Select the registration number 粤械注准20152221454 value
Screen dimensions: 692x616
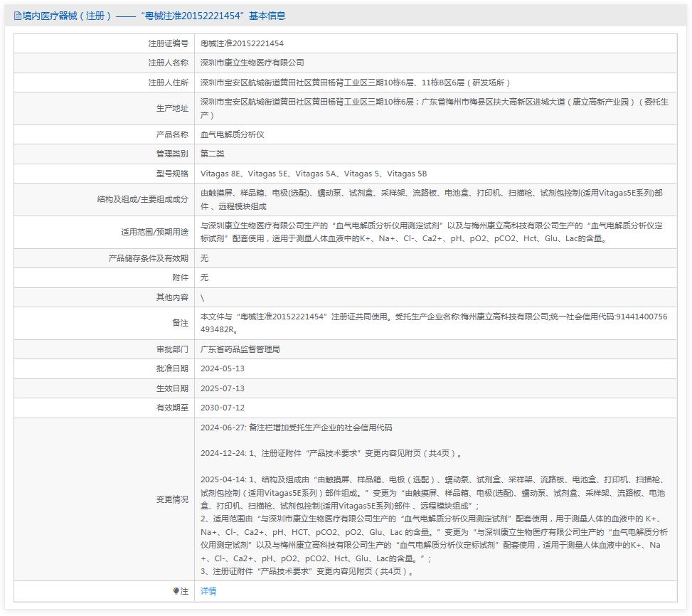(x=242, y=43)
